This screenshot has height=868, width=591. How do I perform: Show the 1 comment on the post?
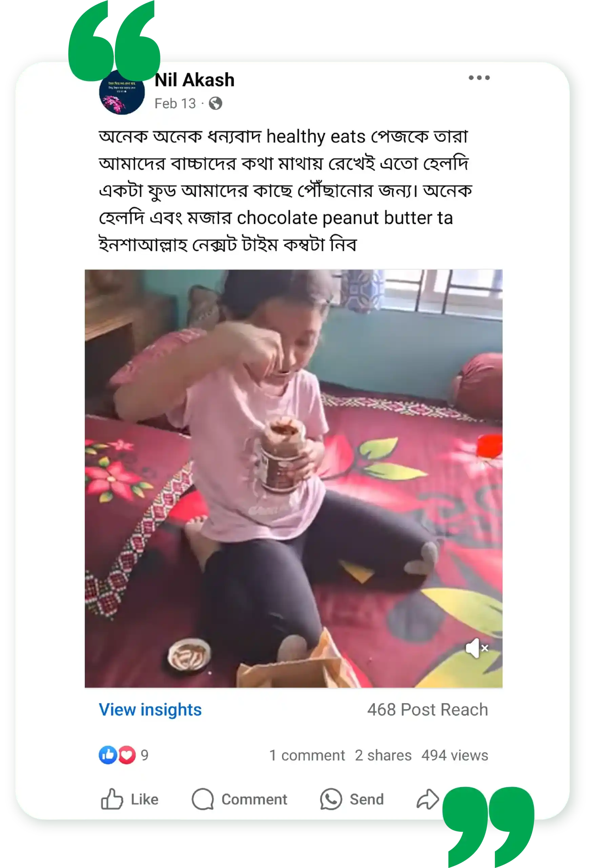(307, 755)
